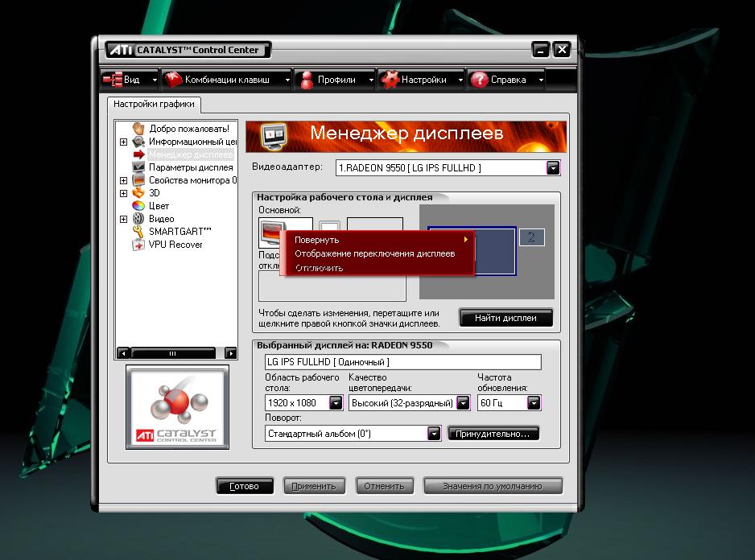Image resolution: width=755 pixels, height=560 pixels.
Task: Open the Профили dropdown arrow
Action: point(371,80)
